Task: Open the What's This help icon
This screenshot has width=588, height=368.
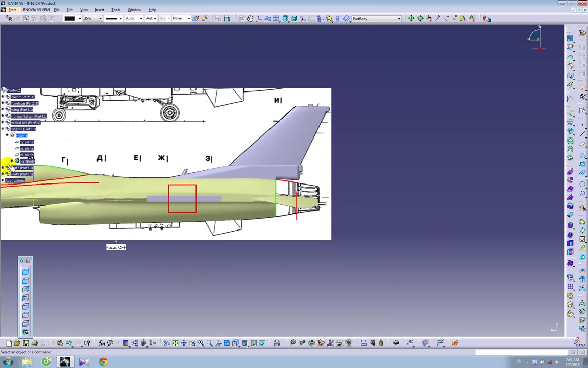Action: (x=87, y=343)
